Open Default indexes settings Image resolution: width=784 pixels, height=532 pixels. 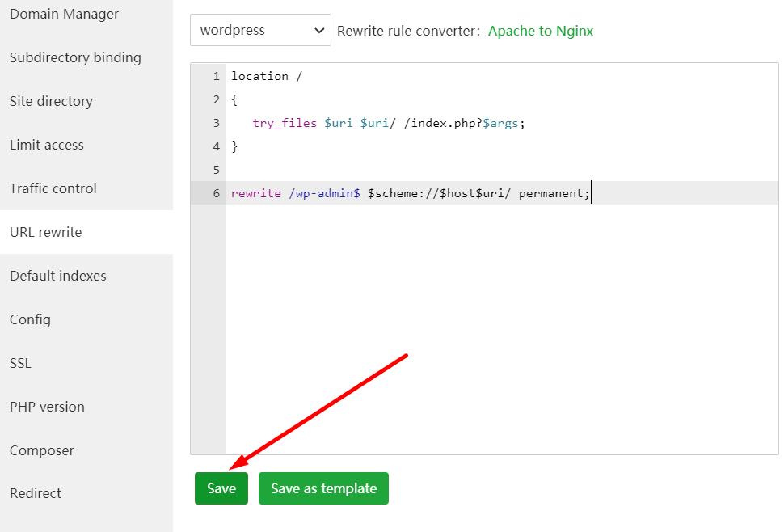click(x=58, y=276)
